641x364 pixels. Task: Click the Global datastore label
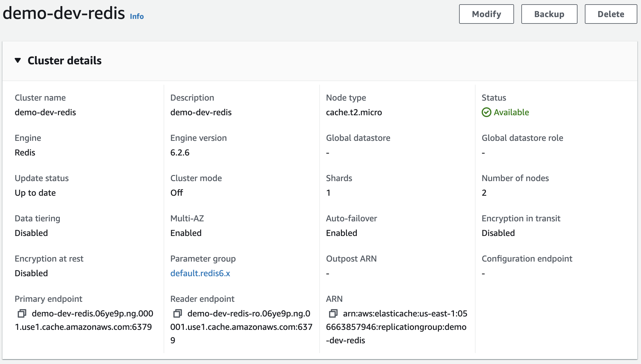point(358,138)
